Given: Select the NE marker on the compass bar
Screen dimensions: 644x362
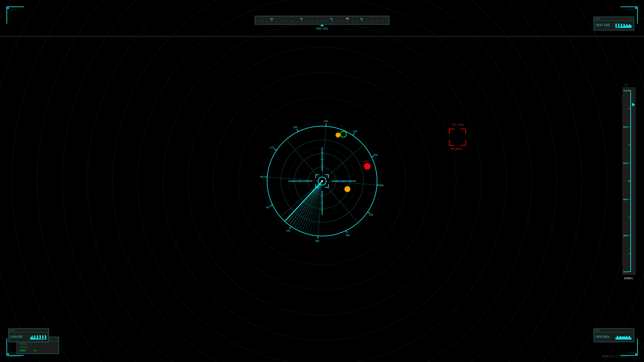Looking at the screenshot, I should pyautogui.click(x=347, y=18).
